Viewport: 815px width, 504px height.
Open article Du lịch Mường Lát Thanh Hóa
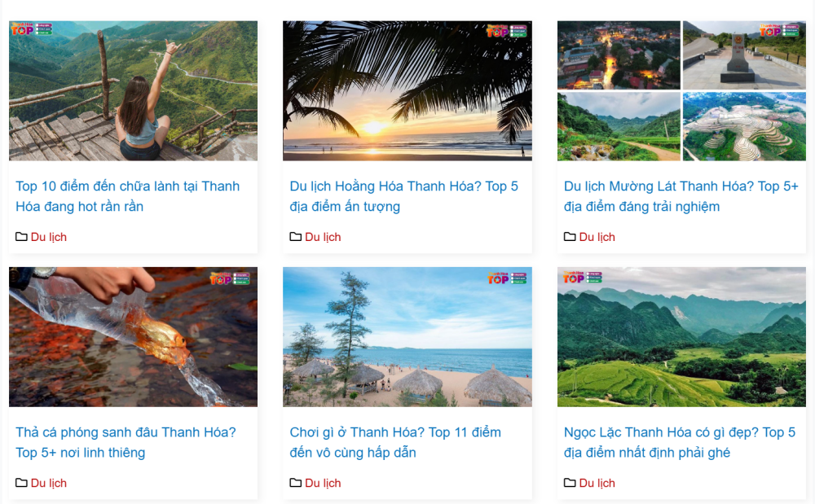[681, 196]
